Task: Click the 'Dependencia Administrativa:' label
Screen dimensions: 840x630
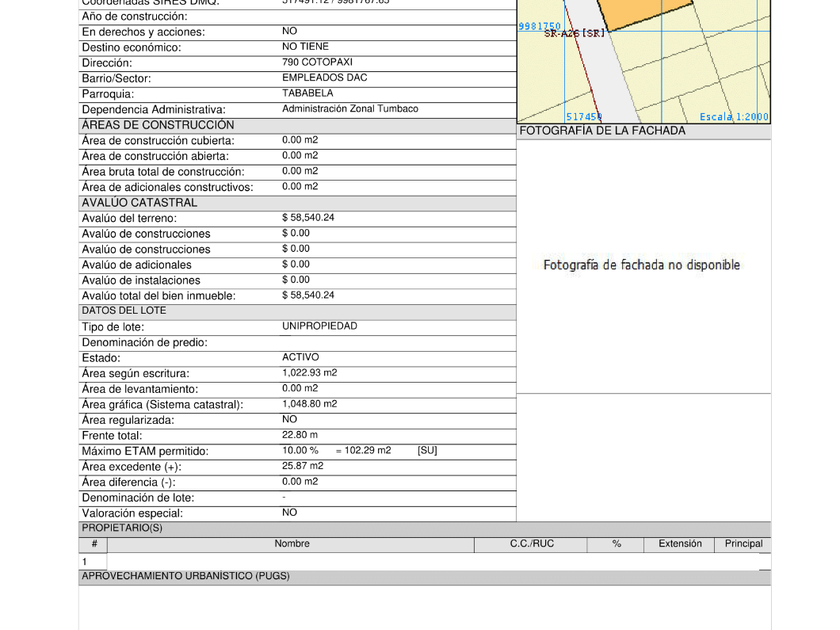Action: click(154, 109)
